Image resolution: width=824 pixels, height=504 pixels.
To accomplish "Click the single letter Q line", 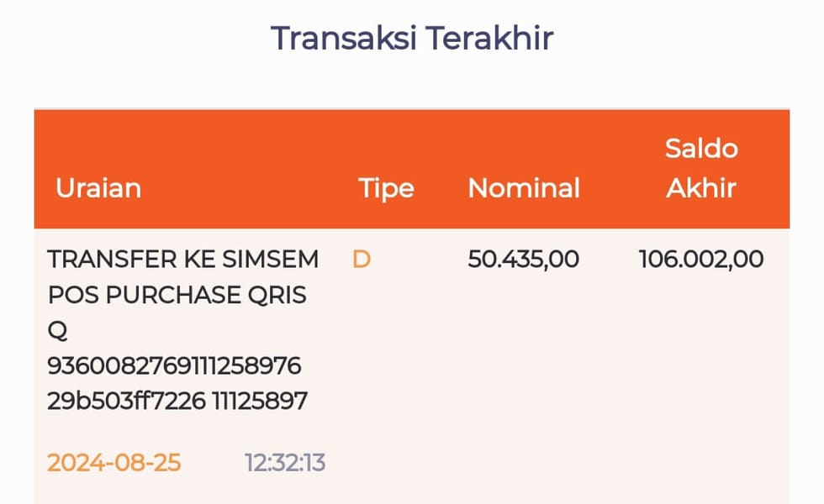I will (x=56, y=331).
